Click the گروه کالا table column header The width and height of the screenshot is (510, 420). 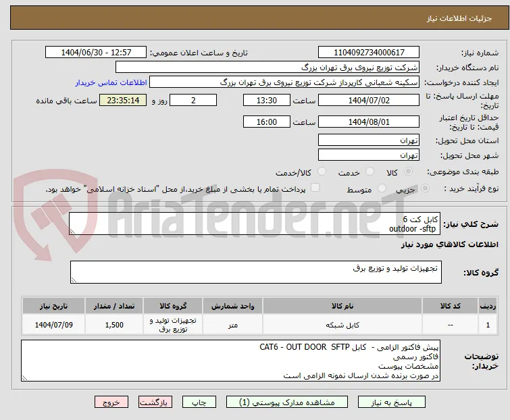point(173,306)
